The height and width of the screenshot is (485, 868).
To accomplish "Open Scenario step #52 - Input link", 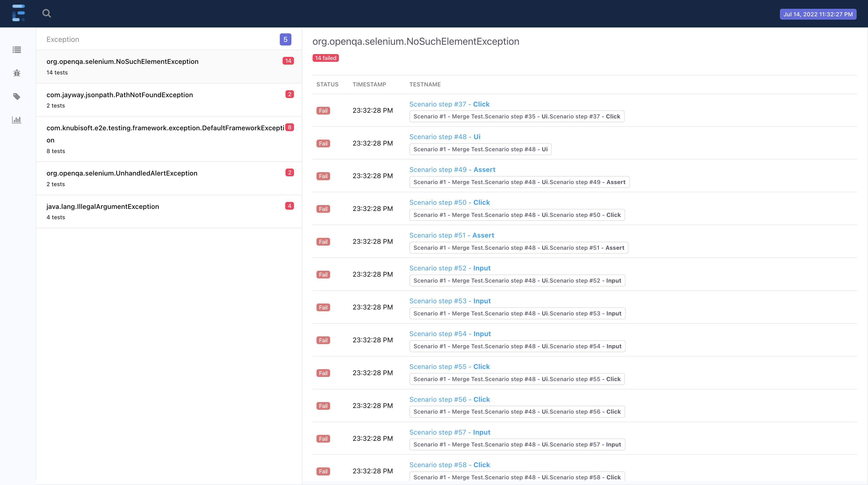I will (x=450, y=268).
